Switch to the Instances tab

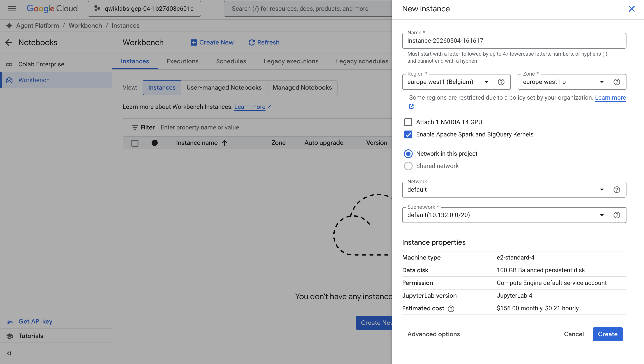135,61
